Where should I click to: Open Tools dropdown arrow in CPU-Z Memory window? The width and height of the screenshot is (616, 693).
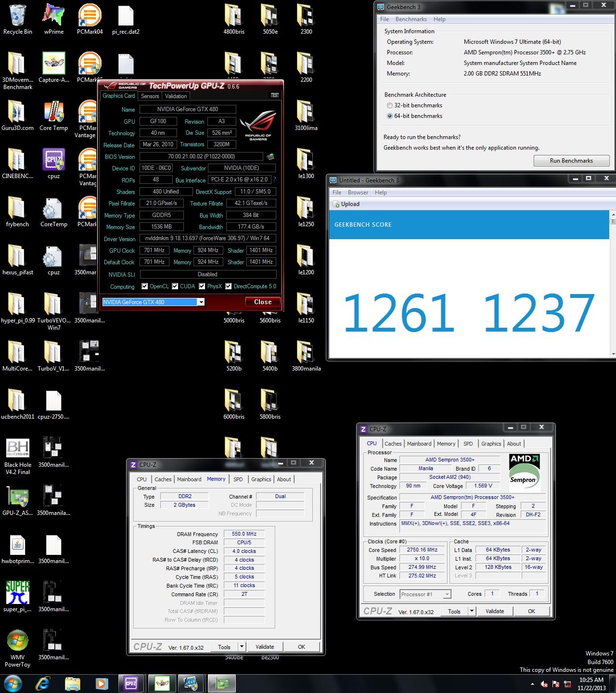point(242,647)
